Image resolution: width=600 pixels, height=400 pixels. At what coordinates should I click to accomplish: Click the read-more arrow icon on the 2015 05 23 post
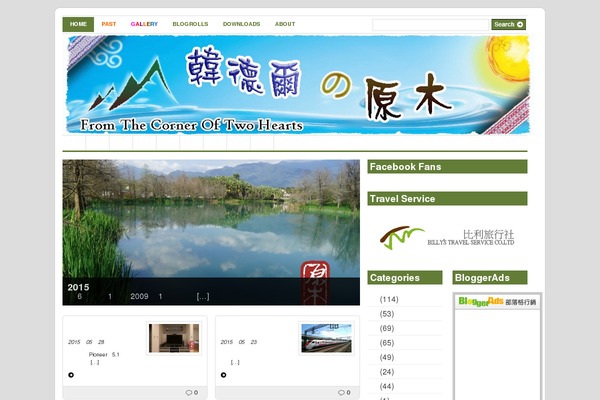click(x=223, y=375)
